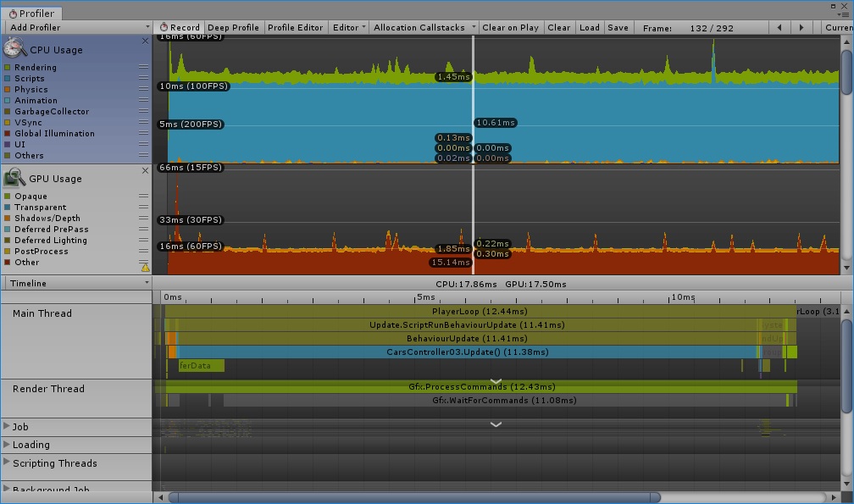Close the GPU Usage profiler module
Image resolution: width=854 pixels, height=504 pixels.
click(145, 170)
